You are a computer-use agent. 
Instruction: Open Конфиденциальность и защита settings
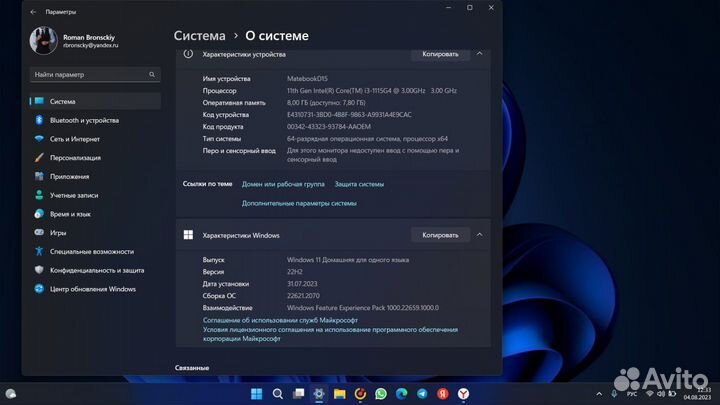tap(95, 270)
